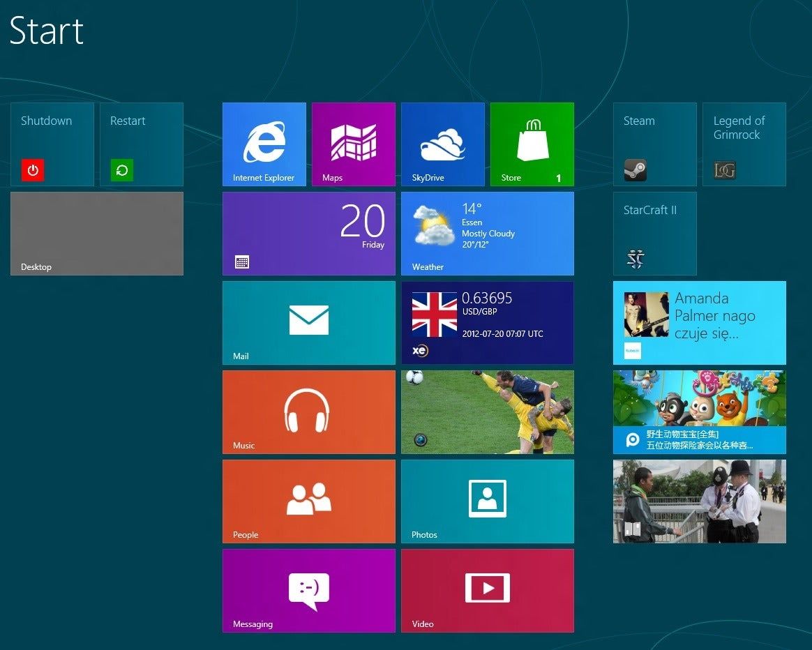Open the Mail app

pyautogui.click(x=308, y=322)
